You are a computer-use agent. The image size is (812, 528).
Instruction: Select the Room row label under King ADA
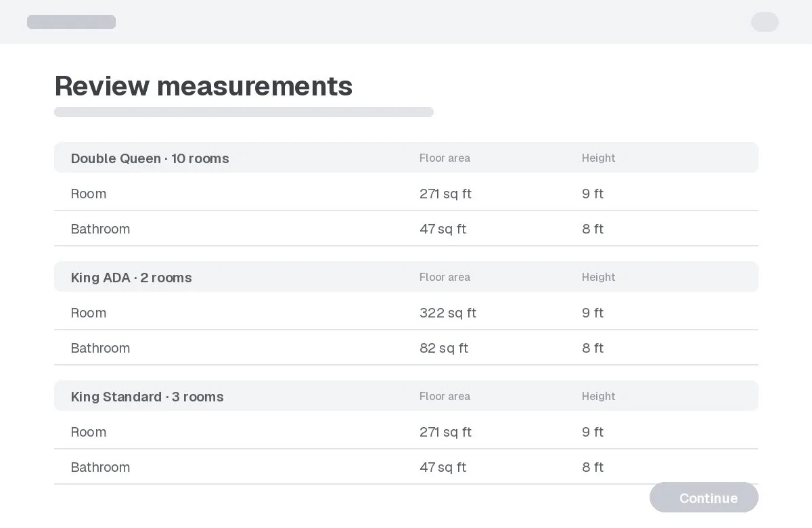(89, 313)
